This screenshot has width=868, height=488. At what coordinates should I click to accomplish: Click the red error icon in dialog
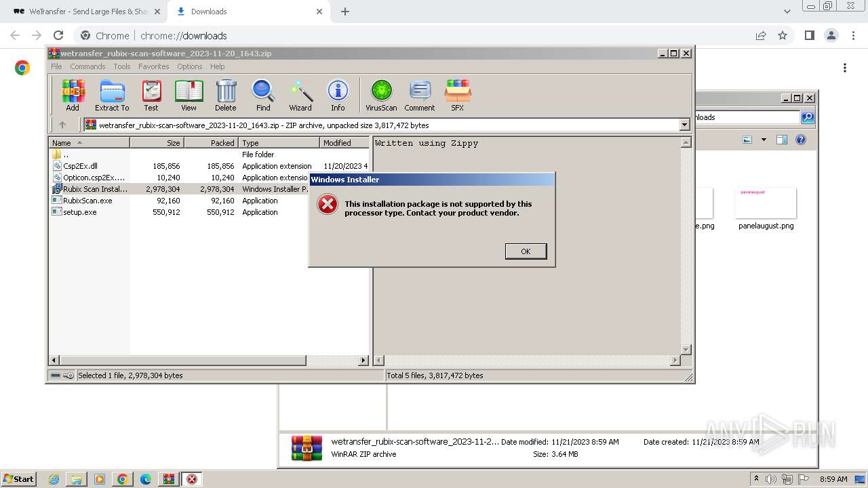tap(328, 205)
